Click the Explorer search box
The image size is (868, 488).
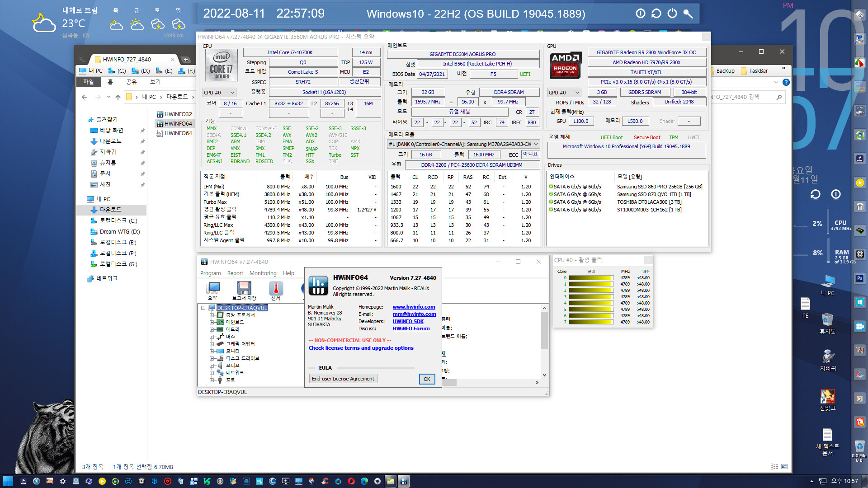[x=747, y=97]
